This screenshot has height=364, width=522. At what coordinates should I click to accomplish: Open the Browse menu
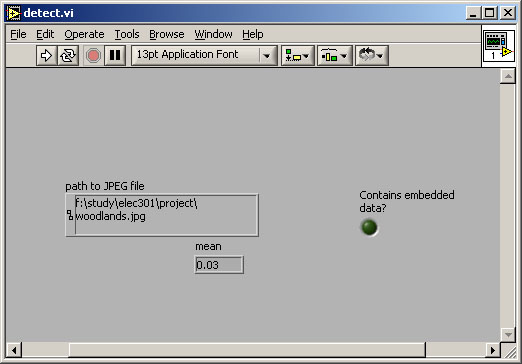pyautogui.click(x=167, y=34)
